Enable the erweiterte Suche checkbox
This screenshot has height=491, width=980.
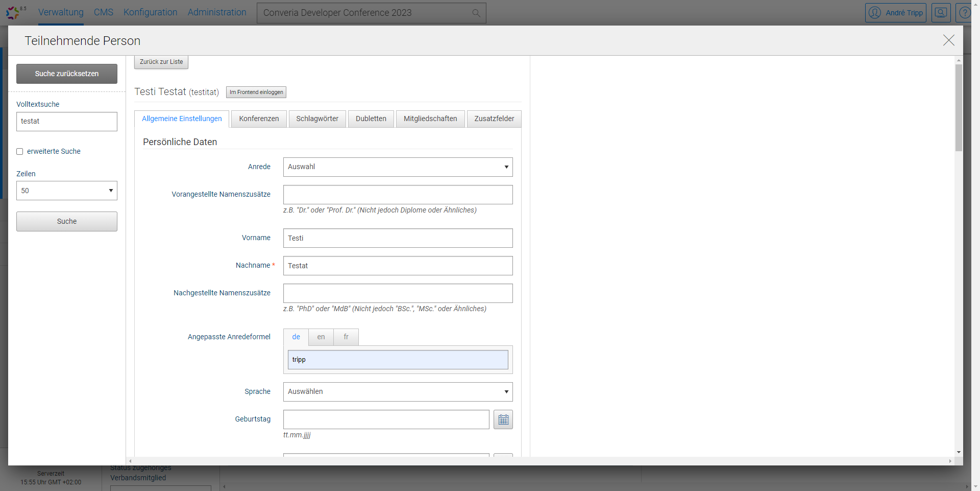20,152
